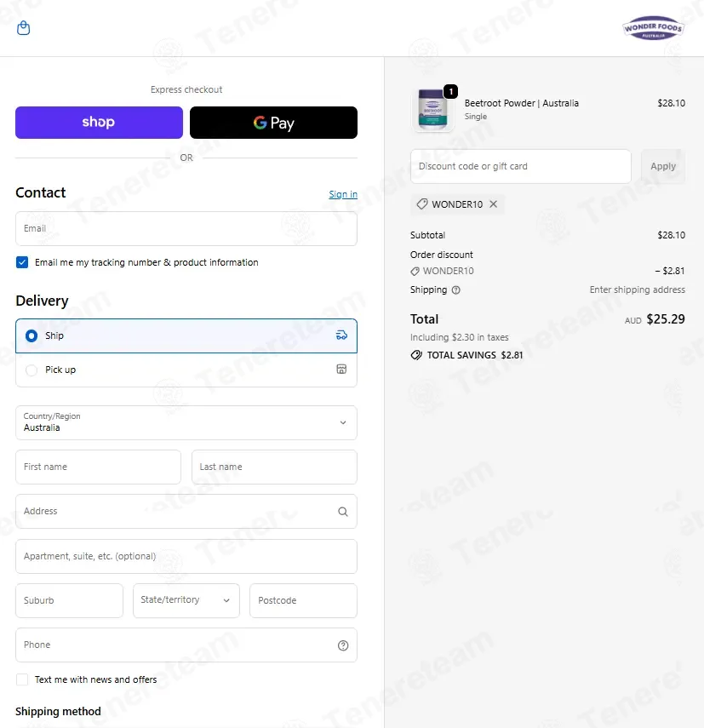Focus the Suburb field

coord(69,600)
